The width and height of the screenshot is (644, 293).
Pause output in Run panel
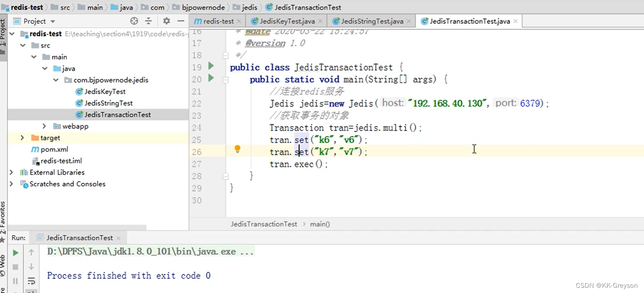pyautogui.click(x=16, y=281)
